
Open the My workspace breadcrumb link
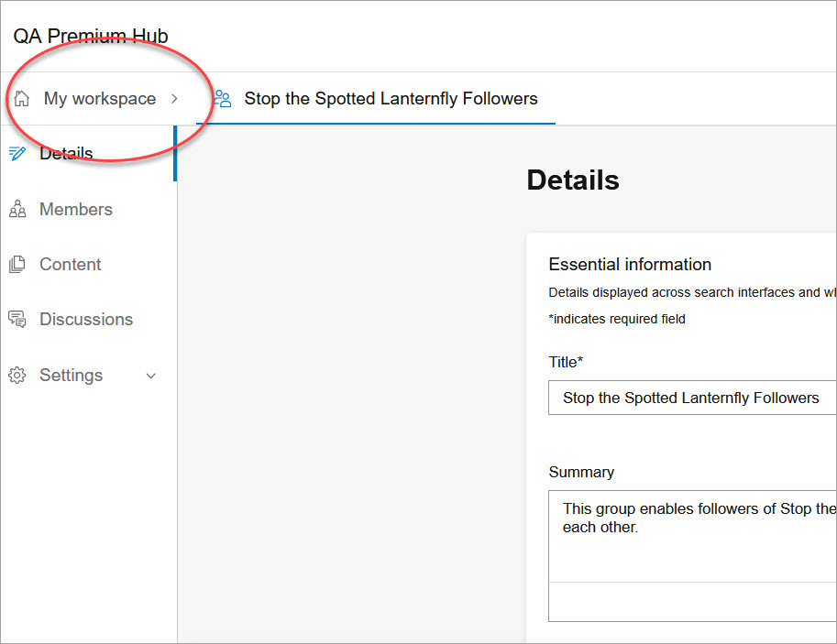coord(99,99)
